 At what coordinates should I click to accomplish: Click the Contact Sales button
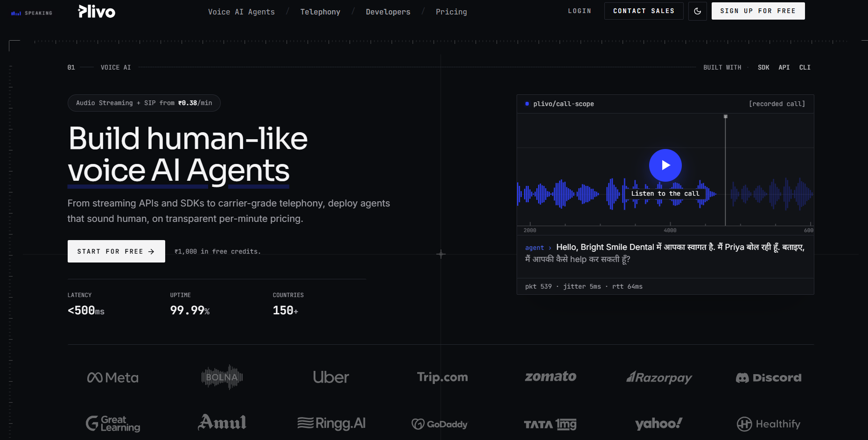point(644,11)
